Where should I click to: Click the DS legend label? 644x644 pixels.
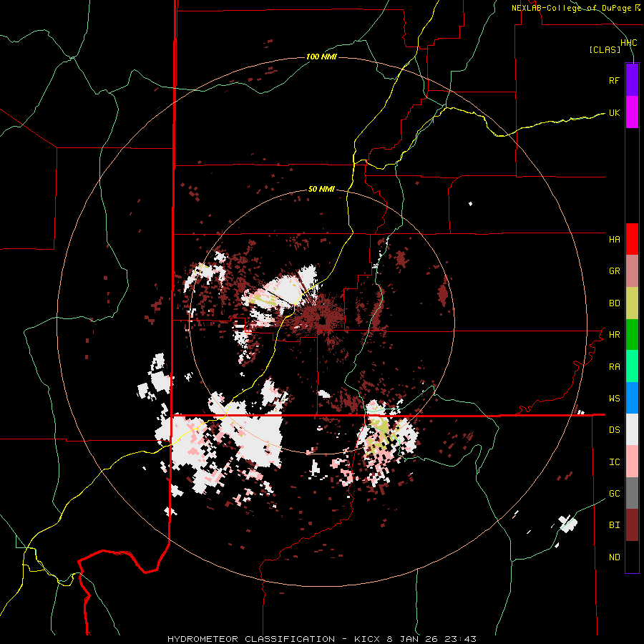(x=614, y=430)
